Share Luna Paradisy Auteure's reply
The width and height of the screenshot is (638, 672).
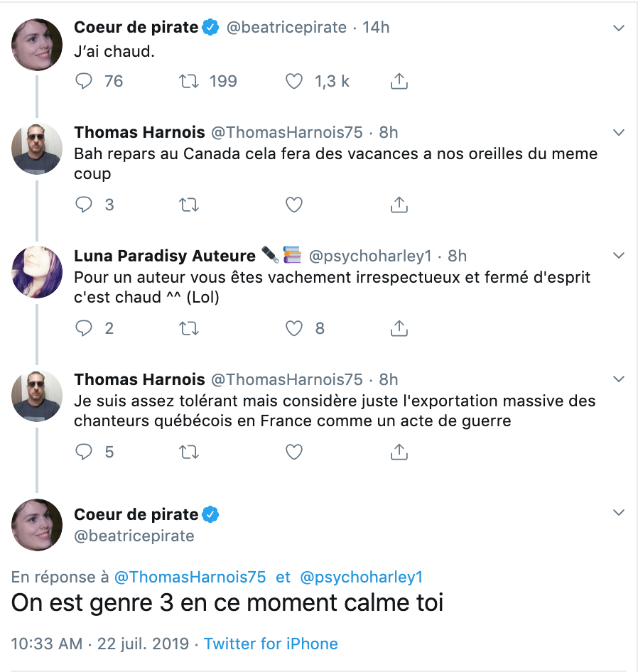399,328
